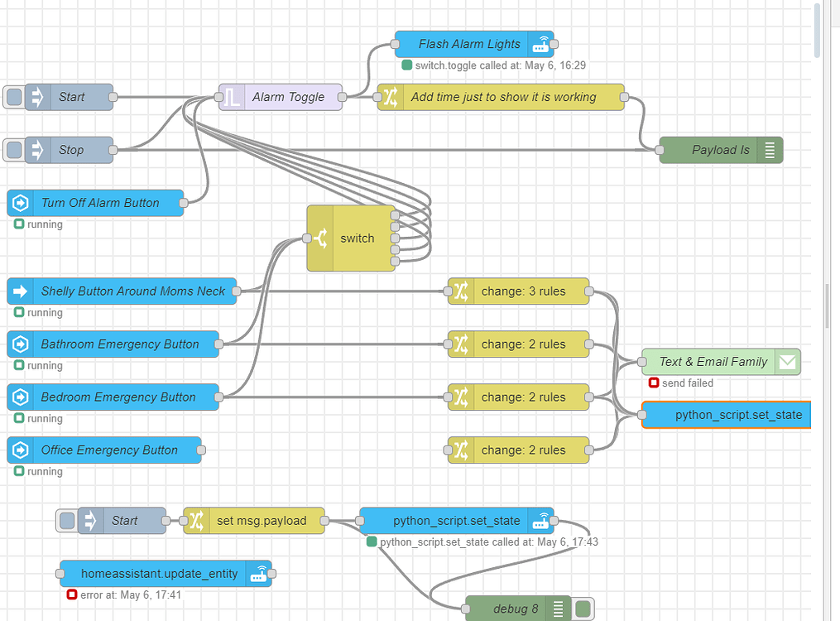Click 'running' status under Turn Off Alarm Button
The height and width of the screenshot is (621, 840).
tap(45, 224)
